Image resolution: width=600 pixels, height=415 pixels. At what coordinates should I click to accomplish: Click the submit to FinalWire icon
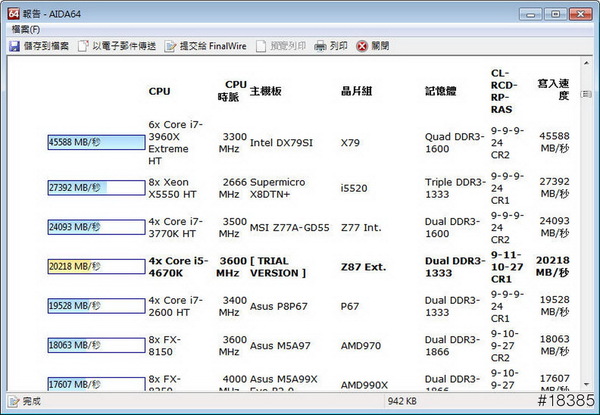tap(171, 46)
